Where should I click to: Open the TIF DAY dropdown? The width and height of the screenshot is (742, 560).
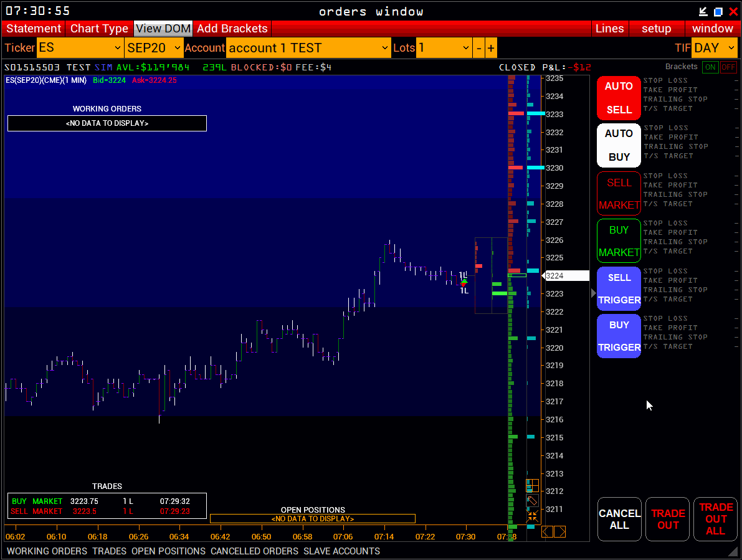714,48
